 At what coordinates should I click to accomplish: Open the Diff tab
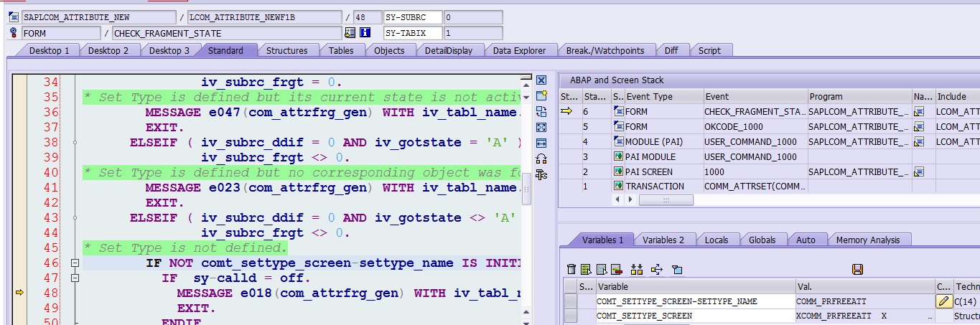[x=671, y=50]
